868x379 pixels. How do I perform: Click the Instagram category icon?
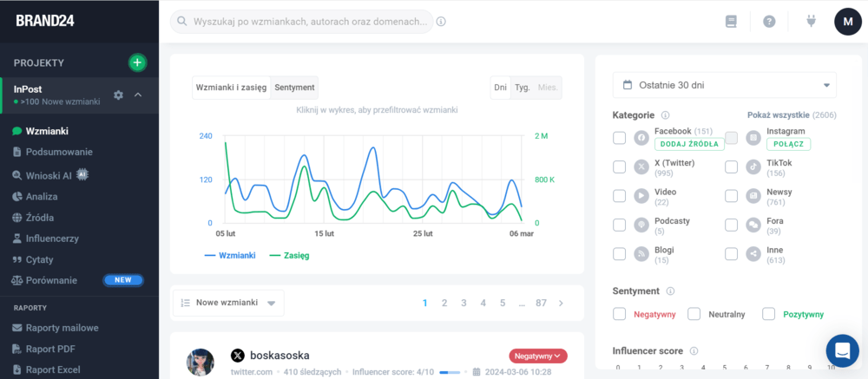(x=753, y=138)
